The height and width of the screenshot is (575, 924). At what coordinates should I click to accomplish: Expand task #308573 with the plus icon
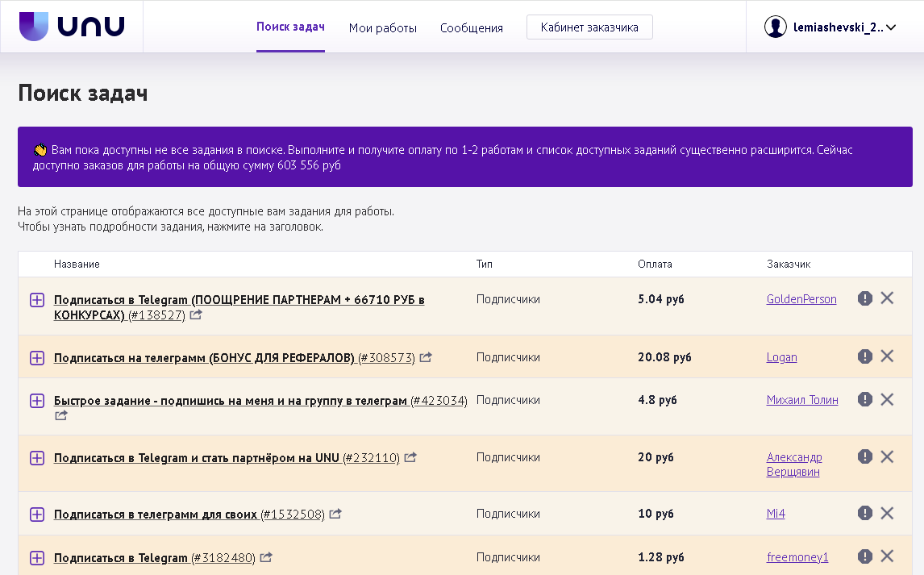pyautogui.click(x=37, y=357)
